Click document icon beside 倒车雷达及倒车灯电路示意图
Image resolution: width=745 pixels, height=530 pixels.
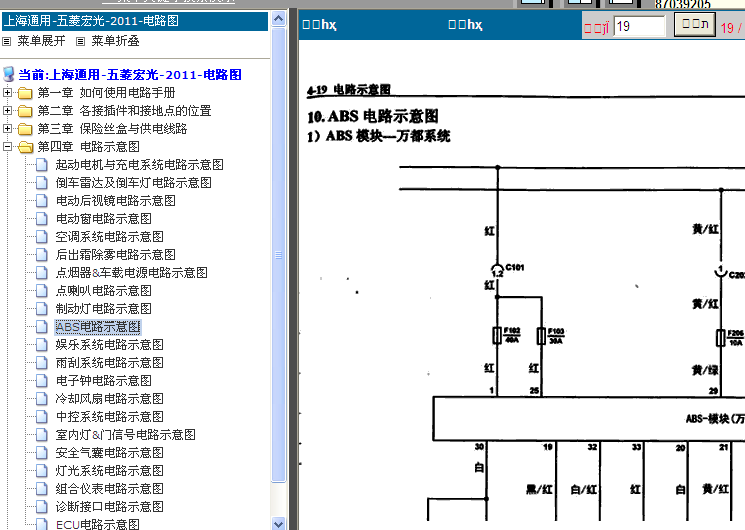42,183
